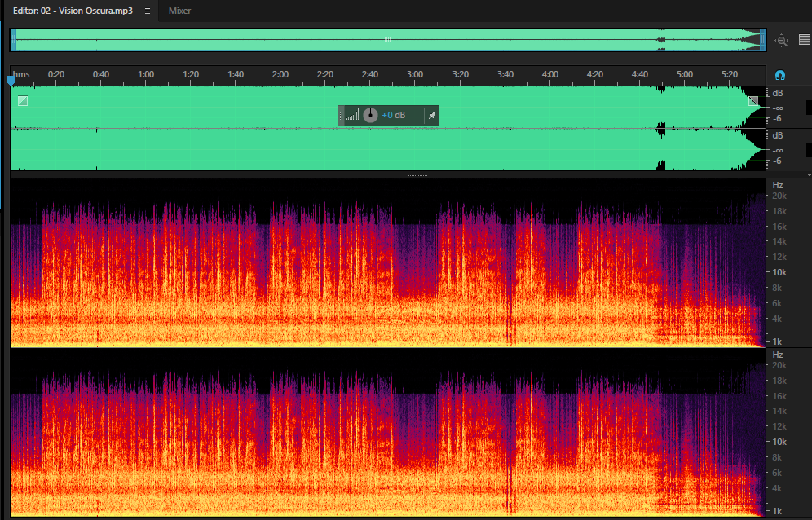Click the center grip of the overview navigator
Image resolution: width=812 pixels, height=520 pixels.
(x=387, y=39)
